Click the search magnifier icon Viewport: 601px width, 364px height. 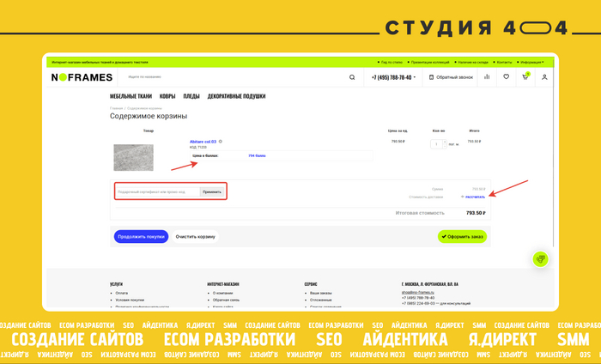[x=352, y=77]
